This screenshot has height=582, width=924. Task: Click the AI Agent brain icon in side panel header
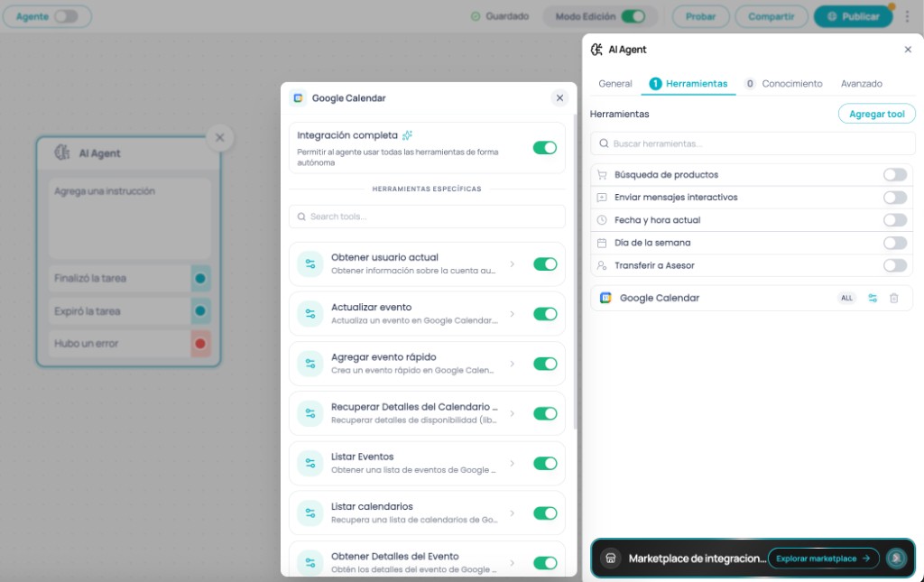(596, 50)
